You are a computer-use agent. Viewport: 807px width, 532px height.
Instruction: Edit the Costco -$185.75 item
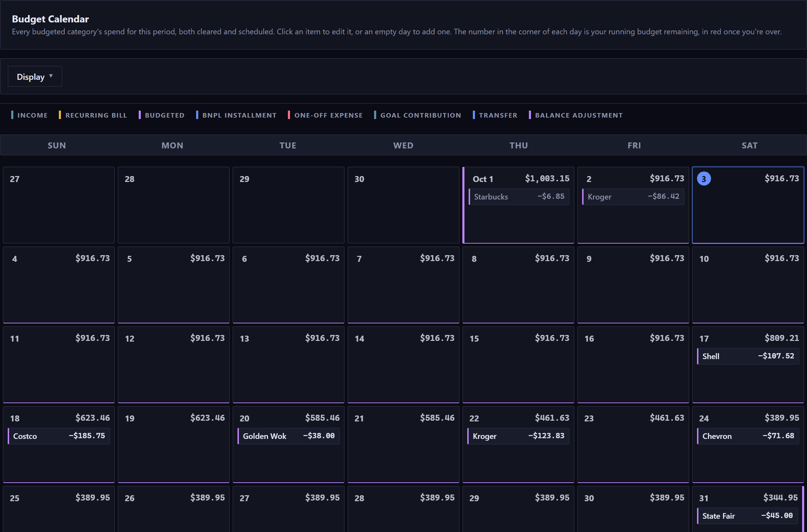(x=59, y=436)
